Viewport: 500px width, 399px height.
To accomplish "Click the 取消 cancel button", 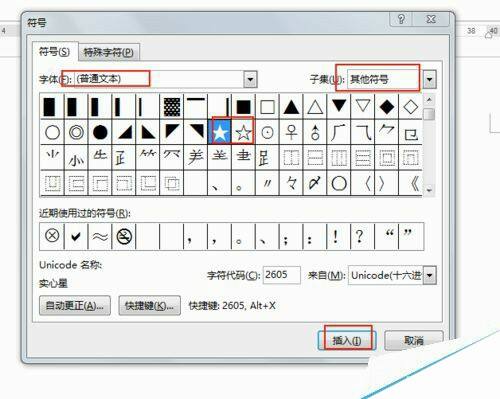I will tap(414, 340).
